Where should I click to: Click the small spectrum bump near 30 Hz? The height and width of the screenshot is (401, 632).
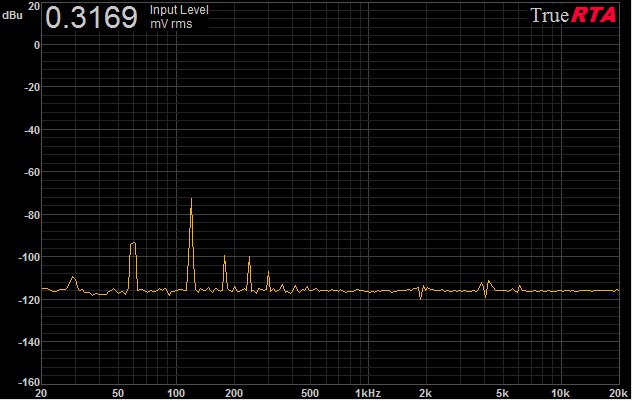73,282
